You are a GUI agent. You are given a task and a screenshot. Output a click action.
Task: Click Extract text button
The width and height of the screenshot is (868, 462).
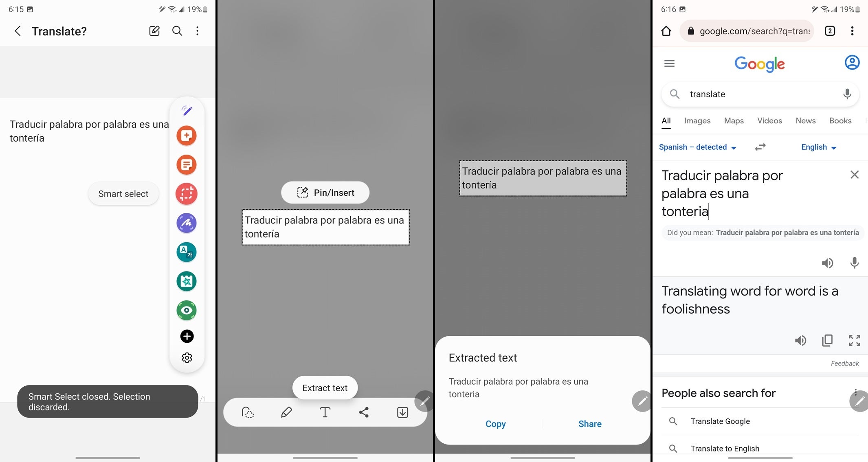[325, 388]
